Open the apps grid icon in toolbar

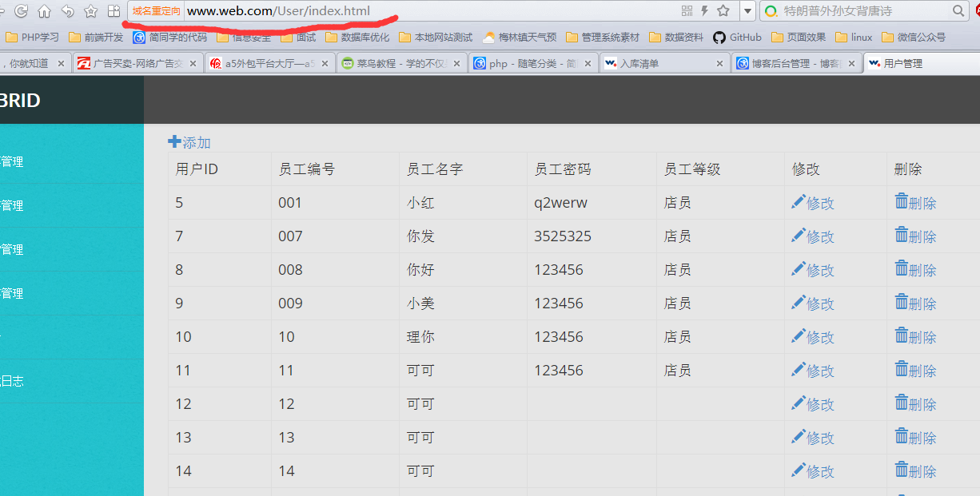tap(114, 11)
